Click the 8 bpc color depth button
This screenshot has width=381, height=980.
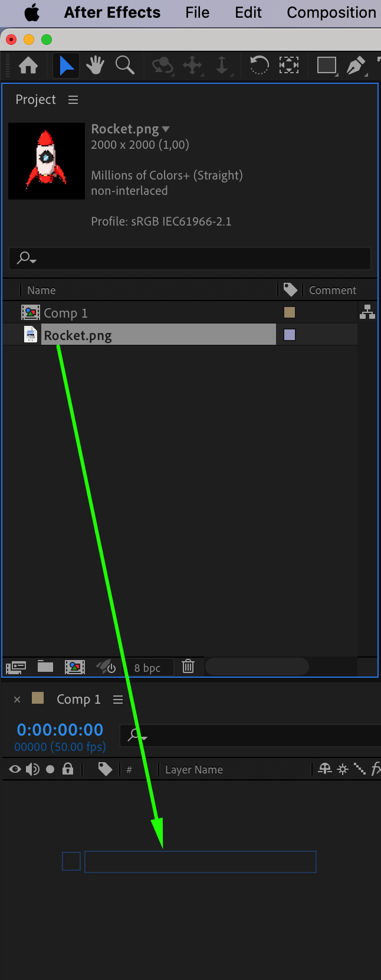147,668
